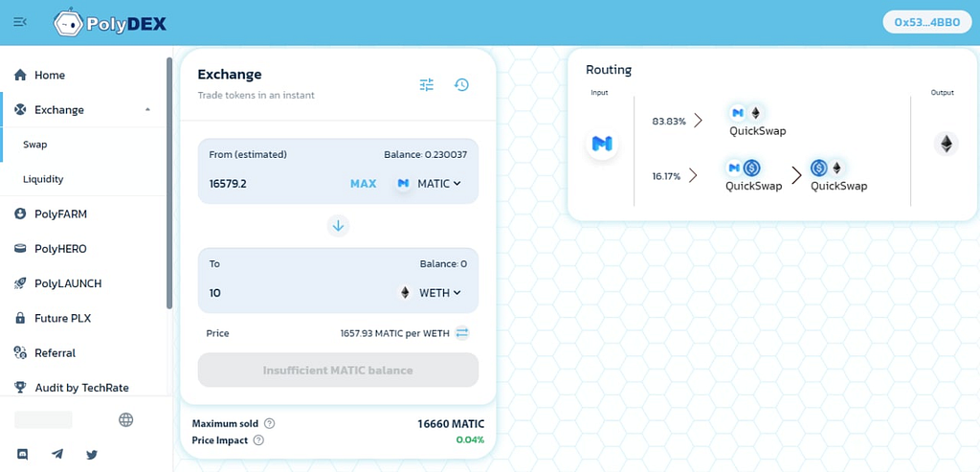The height and width of the screenshot is (472, 980).
Task: Click the Audit trophy icon
Action: click(x=20, y=388)
